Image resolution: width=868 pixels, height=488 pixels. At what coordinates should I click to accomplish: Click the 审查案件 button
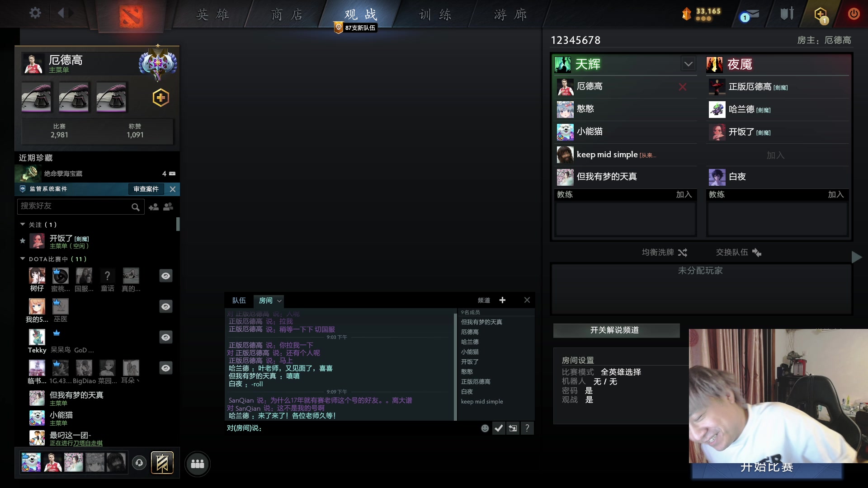[x=146, y=189]
